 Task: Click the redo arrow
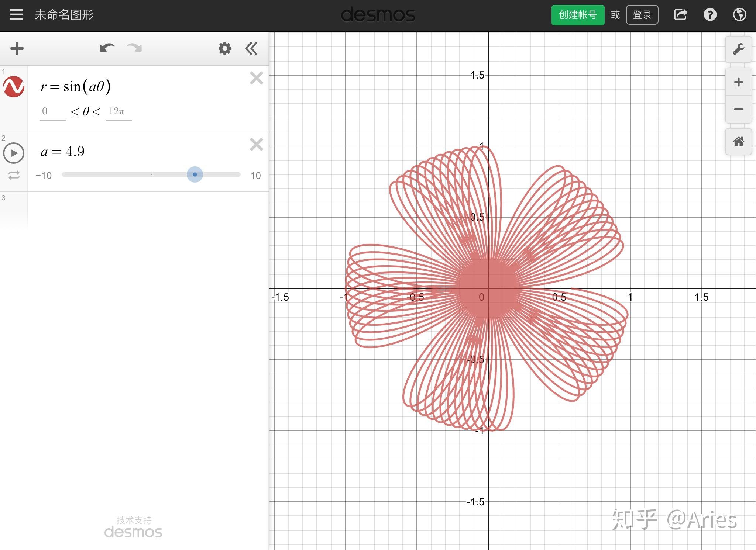(134, 48)
